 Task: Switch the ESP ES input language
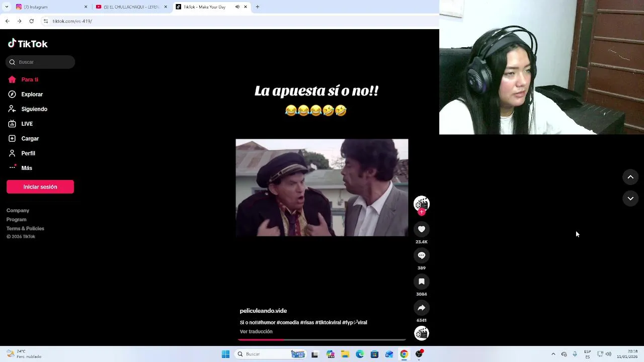pyautogui.click(x=588, y=354)
